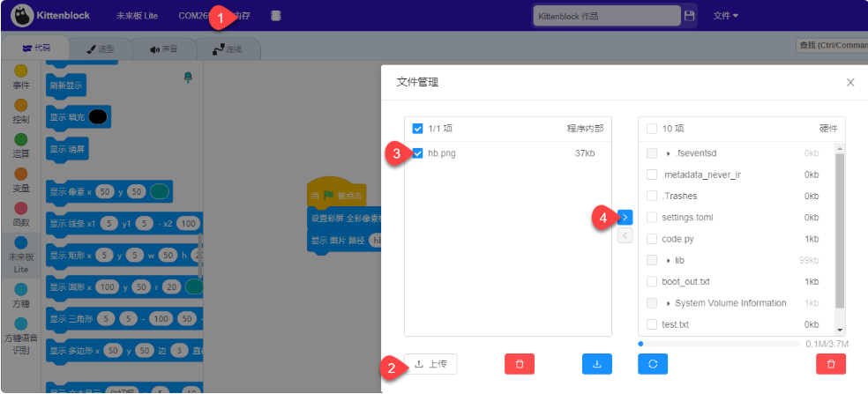This screenshot has width=868, height=394.
Task: Switch to the 代码 tab
Action: click(36, 48)
